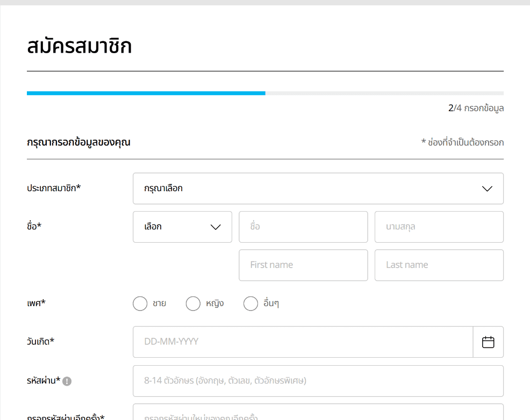The image size is (530, 420).
Task: Click the 8-14 character password field
Action: (318, 381)
